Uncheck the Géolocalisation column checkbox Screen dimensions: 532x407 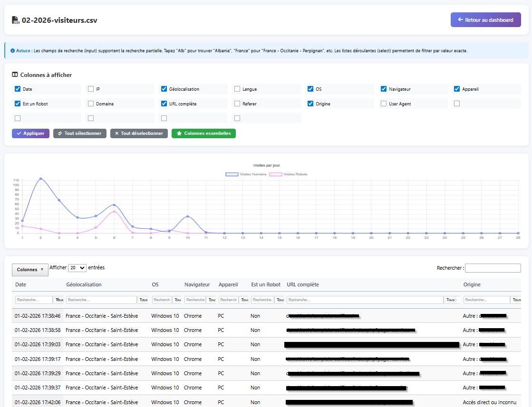164,89
